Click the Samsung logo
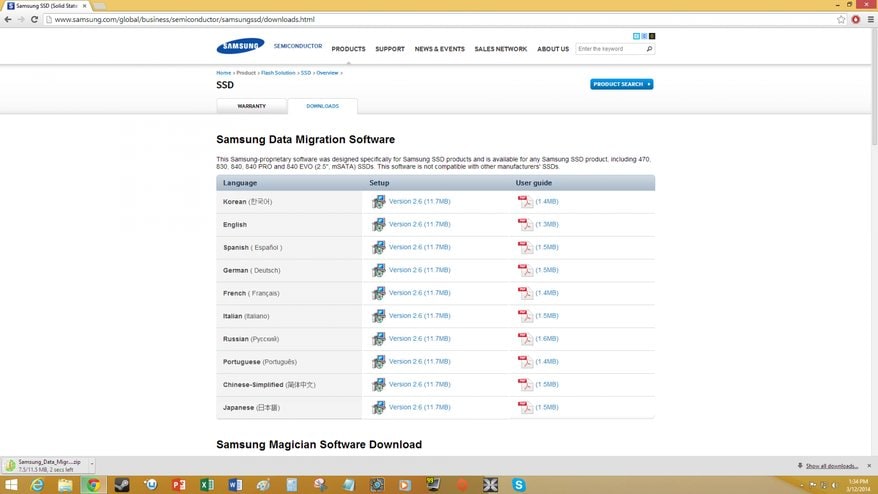 tap(240, 46)
